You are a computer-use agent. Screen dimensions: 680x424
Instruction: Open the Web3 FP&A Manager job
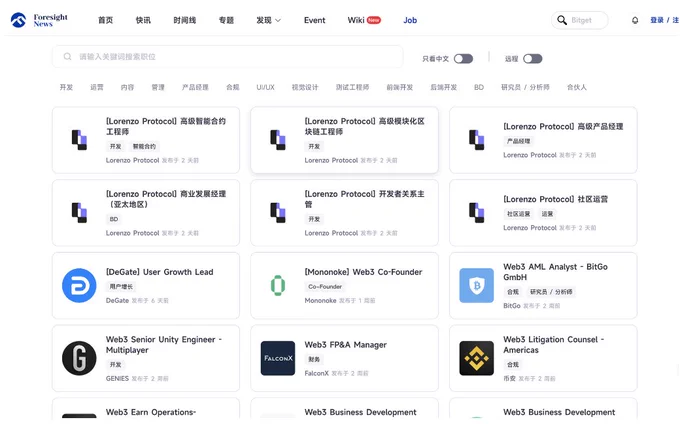tap(346, 345)
